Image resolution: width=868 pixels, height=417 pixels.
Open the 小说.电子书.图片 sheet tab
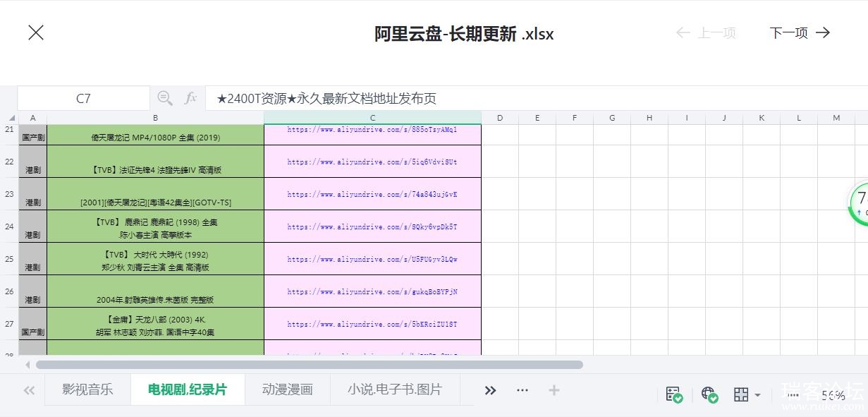click(x=395, y=389)
